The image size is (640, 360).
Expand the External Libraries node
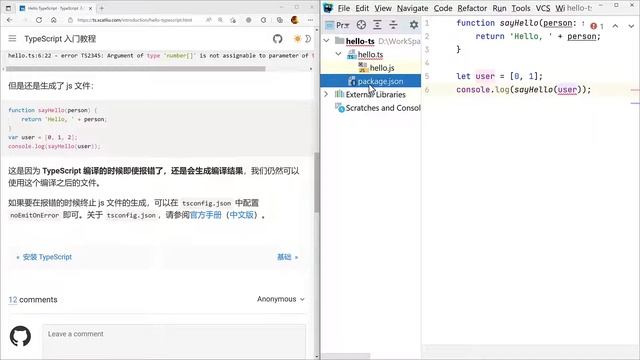[326, 94]
